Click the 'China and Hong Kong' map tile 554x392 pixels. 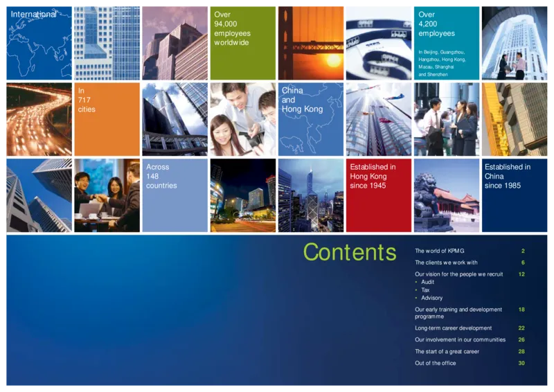pos(310,119)
